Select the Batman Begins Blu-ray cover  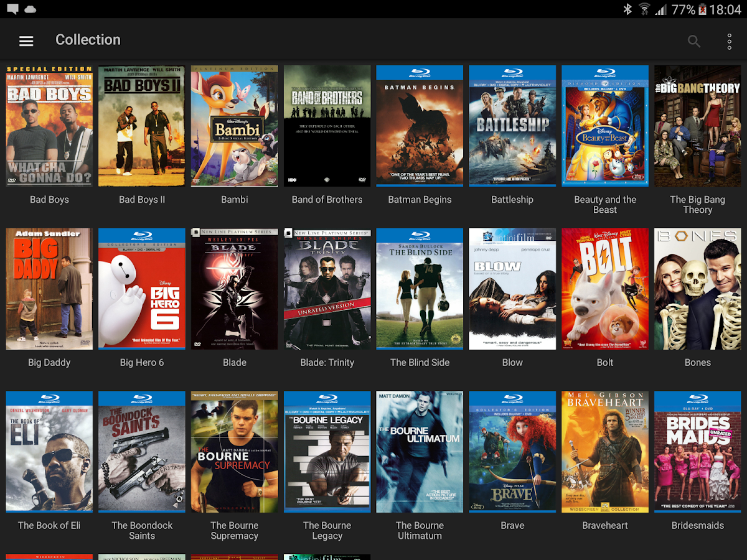click(420, 126)
